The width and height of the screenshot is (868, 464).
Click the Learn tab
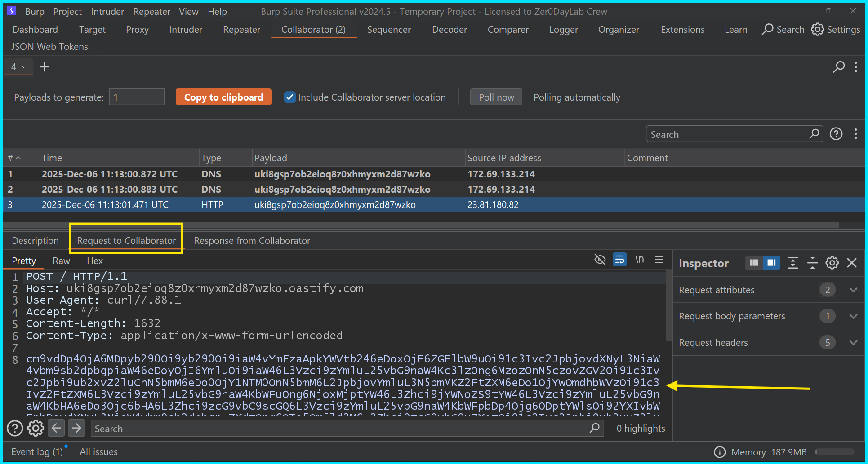coord(736,30)
